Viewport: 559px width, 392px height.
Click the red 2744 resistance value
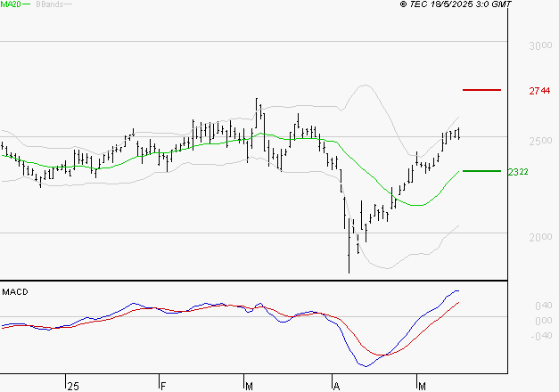[539, 91]
